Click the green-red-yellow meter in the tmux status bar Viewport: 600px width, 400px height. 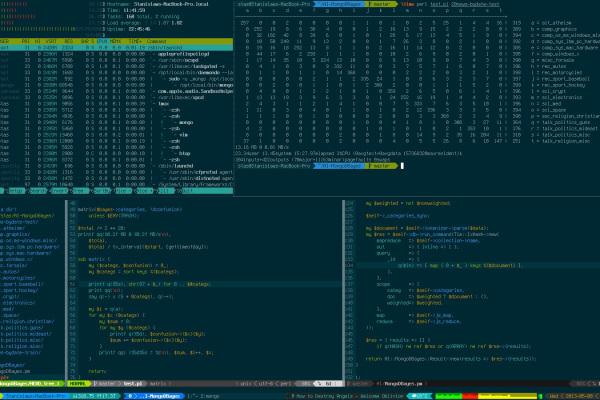pos(486,396)
